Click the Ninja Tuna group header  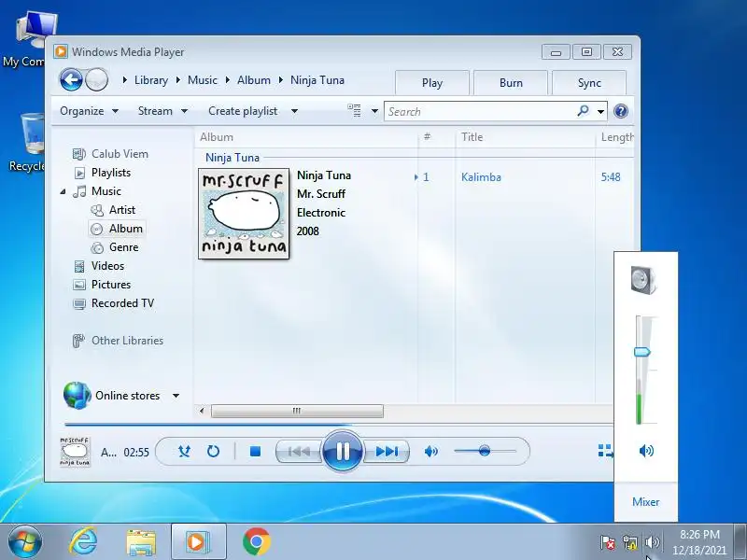coord(233,157)
